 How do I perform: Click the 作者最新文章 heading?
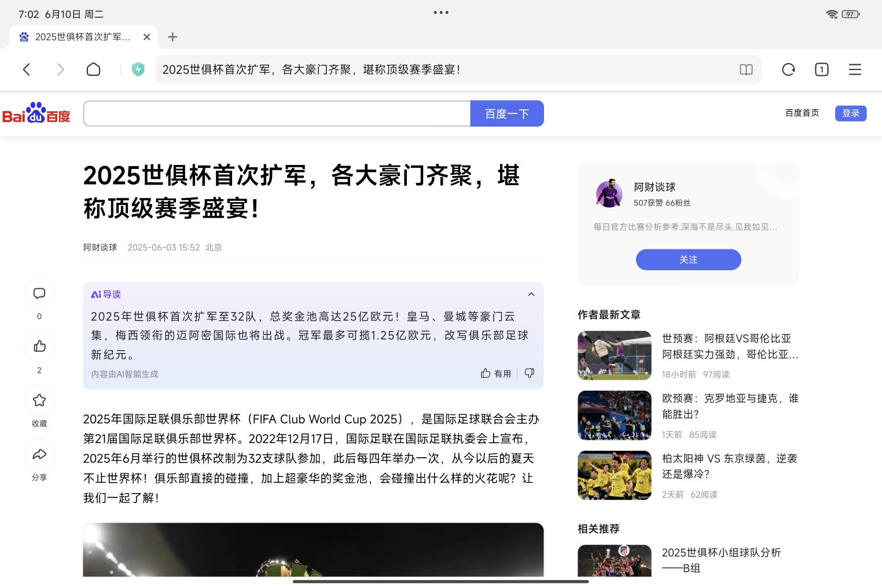point(609,315)
